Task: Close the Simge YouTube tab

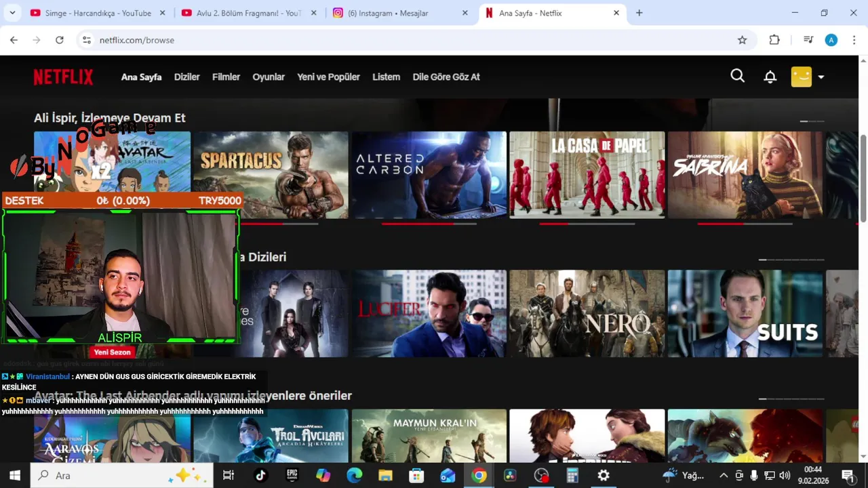Action: [162, 13]
